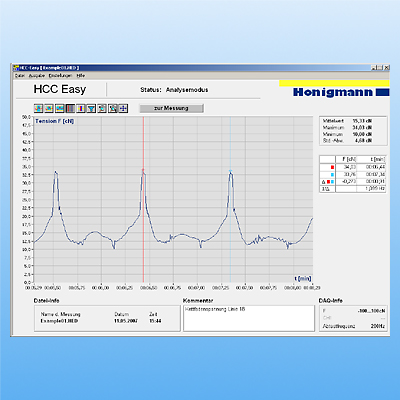Open the Einstellungen menu

60,76
